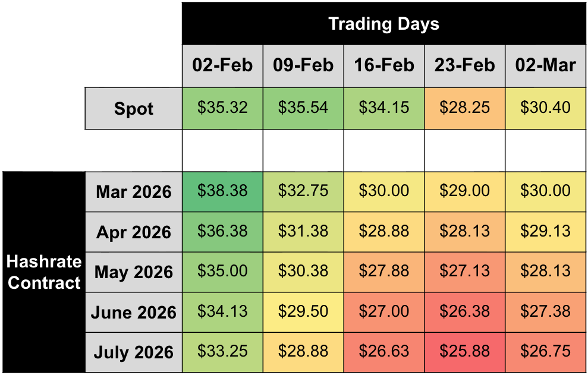Screen dimensions: 588x375
Task: Click the $30.40 Spot cell
Action: click(x=545, y=108)
